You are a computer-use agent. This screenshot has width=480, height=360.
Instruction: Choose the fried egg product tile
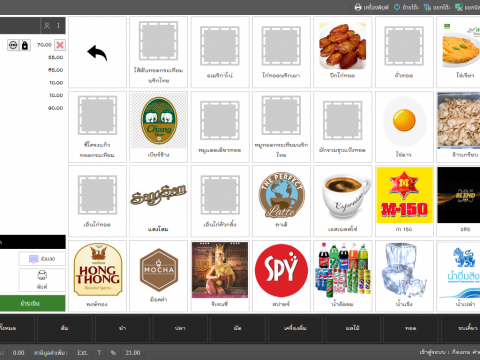[x=404, y=127]
